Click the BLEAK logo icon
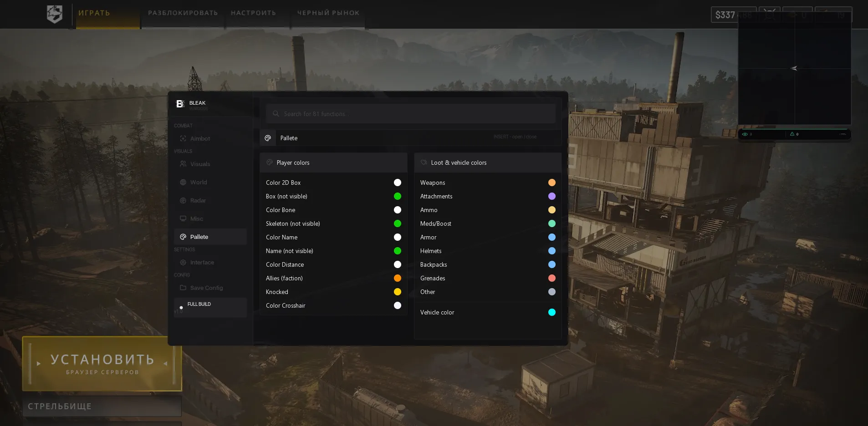Image resolution: width=868 pixels, height=426 pixels. (x=180, y=104)
